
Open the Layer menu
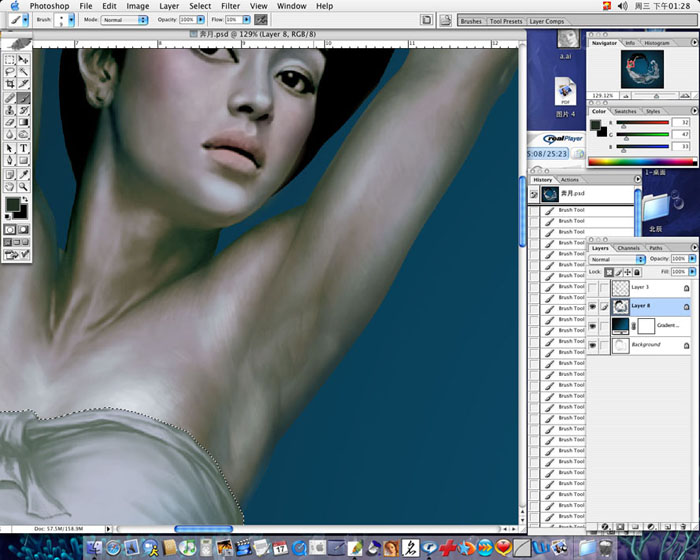[x=169, y=6]
